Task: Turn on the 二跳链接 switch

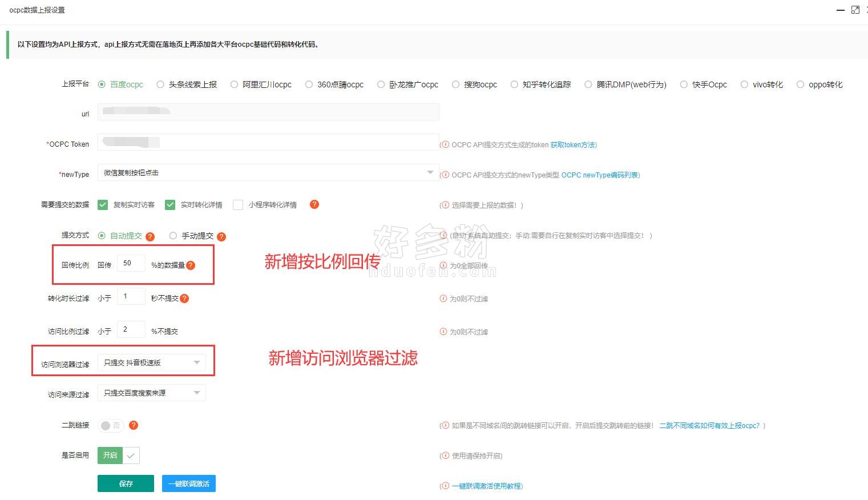Action: [111, 425]
